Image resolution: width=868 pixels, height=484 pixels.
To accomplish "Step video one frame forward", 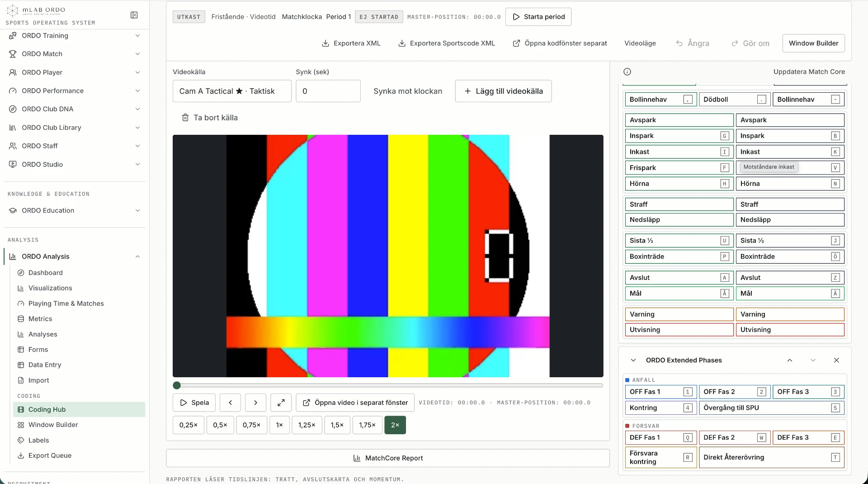I will tap(255, 403).
